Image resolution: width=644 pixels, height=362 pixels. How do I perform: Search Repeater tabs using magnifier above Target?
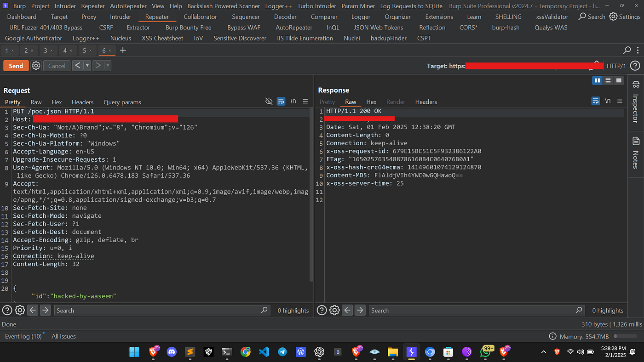click(x=627, y=50)
